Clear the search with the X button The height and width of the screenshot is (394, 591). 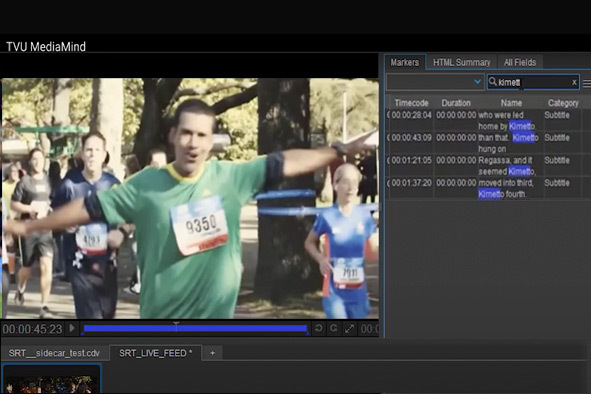click(574, 82)
